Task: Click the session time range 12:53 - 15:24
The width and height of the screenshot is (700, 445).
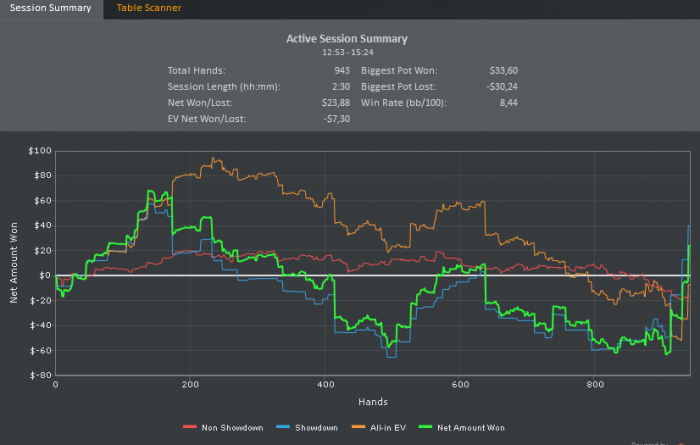Action: (x=347, y=51)
